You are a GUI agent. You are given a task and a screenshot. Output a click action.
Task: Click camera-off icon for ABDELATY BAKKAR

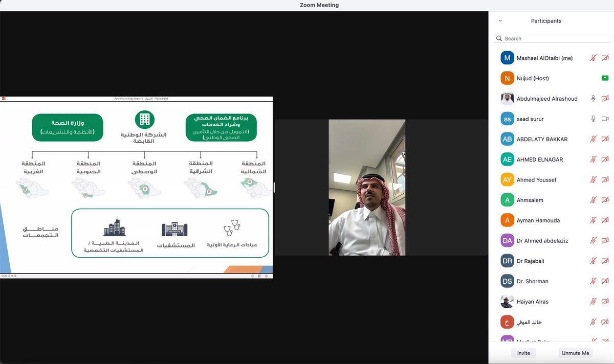(605, 139)
